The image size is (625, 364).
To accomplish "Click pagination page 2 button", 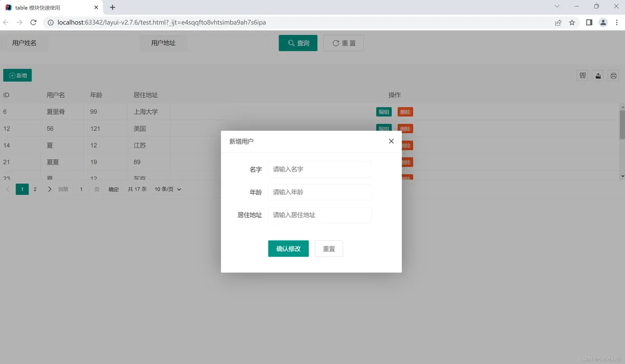I will click(35, 189).
